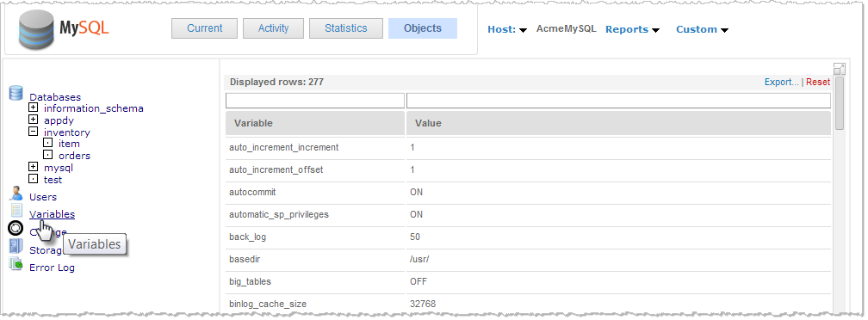Switch to the Statistics tab
Viewport: 868px width, 320px height.
click(x=346, y=28)
